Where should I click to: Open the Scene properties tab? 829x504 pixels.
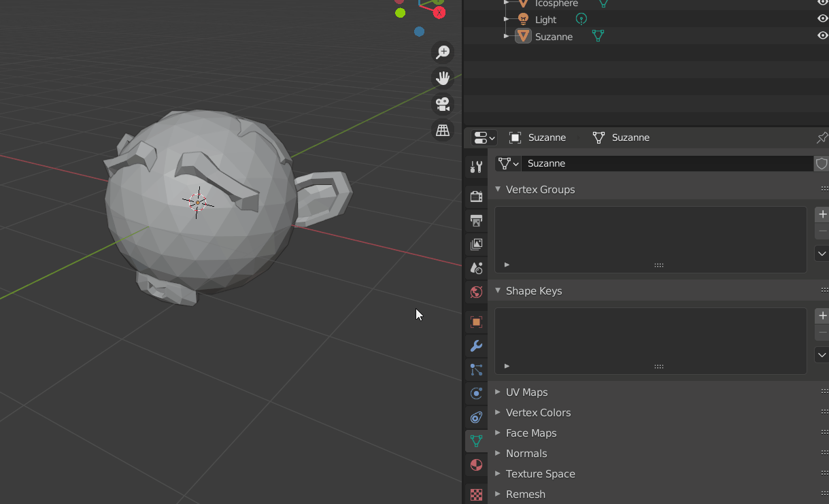click(x=476, y=268)
